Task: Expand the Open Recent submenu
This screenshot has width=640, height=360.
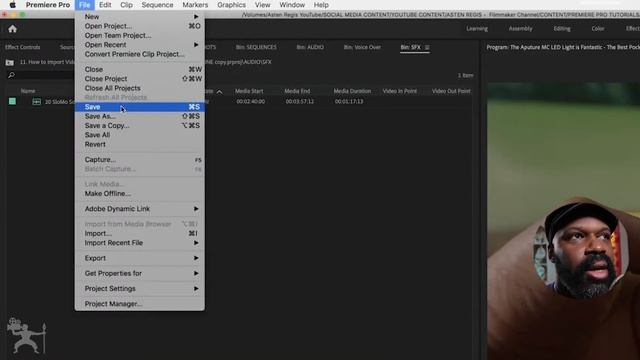Action: tap(140, 45)
